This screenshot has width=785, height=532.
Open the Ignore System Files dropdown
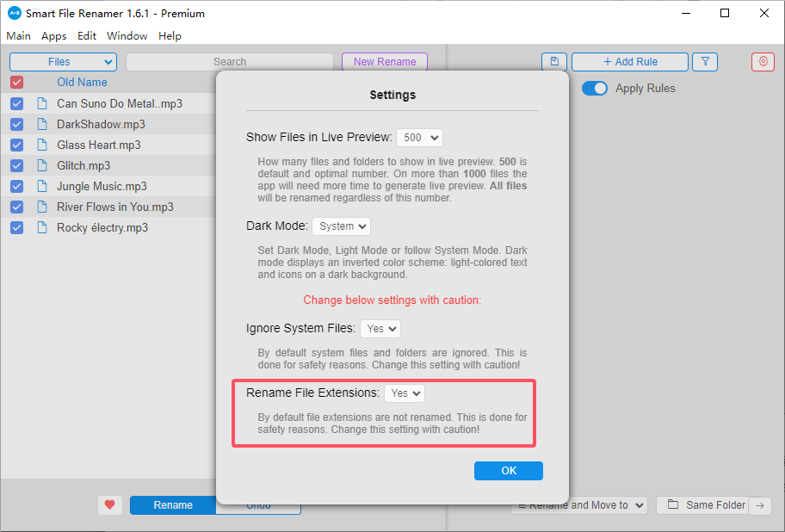pos(380,329)
